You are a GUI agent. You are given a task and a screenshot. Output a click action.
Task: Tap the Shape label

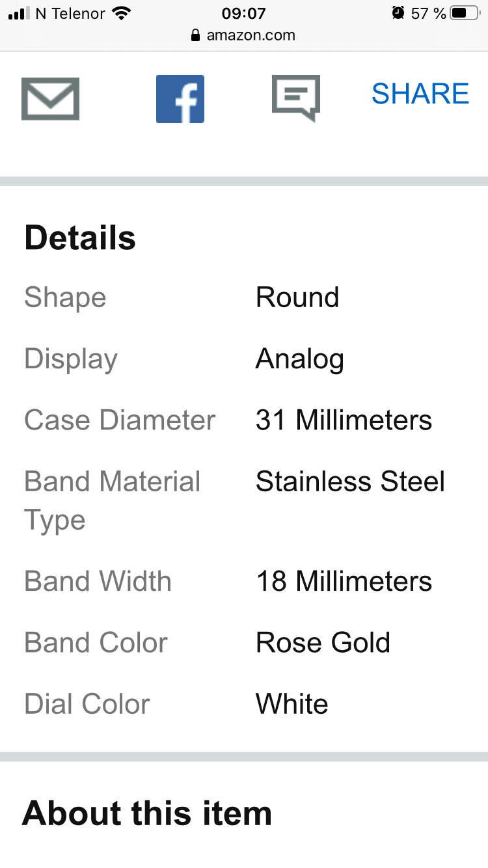tap(65, 298)
